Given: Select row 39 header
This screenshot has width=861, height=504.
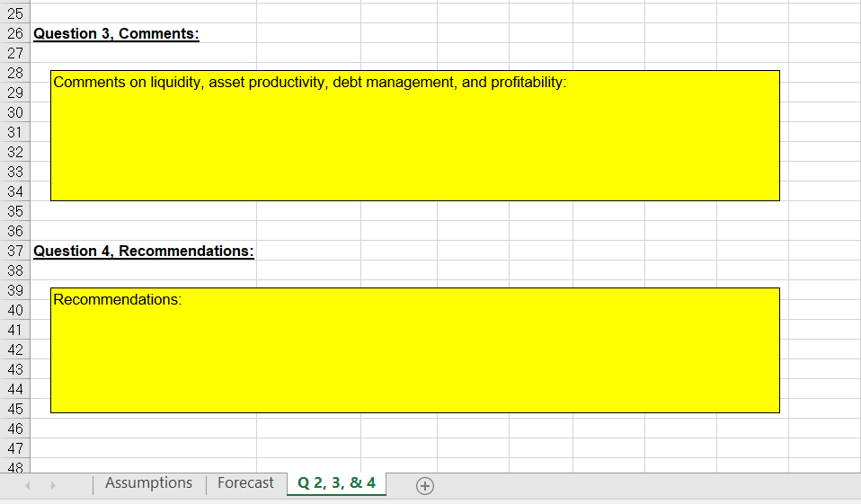Looking at the screenshot, I should [x=14, y=290].
